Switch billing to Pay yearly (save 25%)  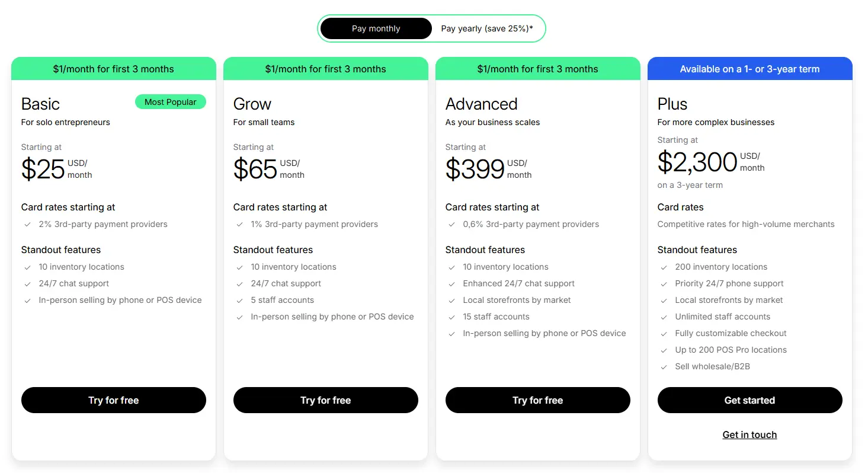(x=488, y=28)
